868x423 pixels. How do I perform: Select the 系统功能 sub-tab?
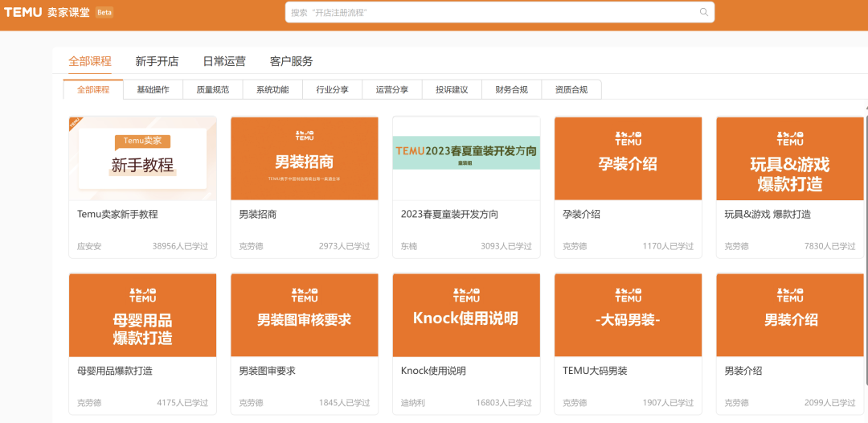(x=272, y=90)
